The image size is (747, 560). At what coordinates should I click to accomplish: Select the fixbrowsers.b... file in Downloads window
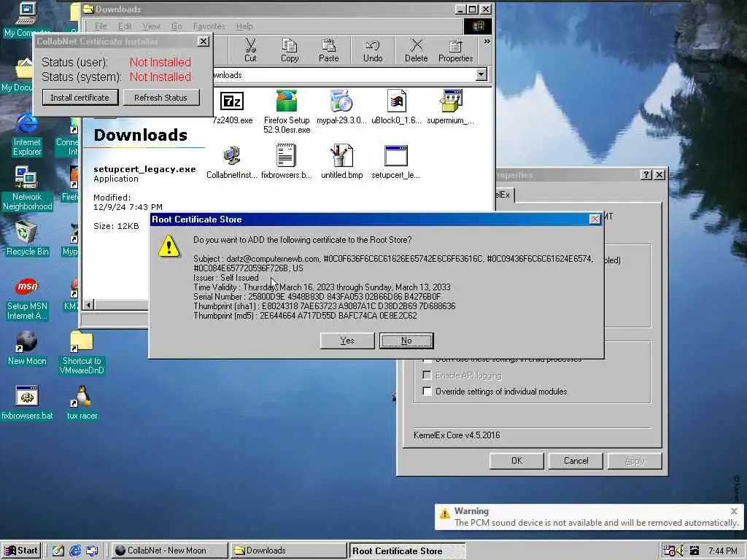(x=286, y=162)
